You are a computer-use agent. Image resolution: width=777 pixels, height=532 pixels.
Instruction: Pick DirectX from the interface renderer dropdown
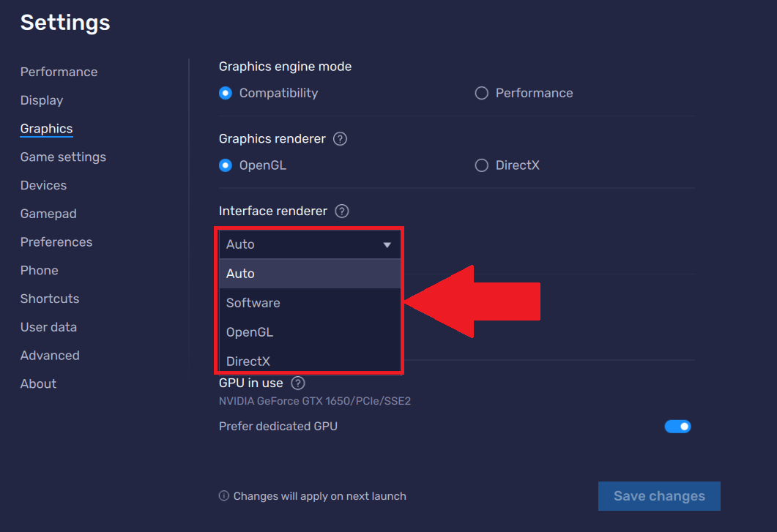pyautogui.click(x=247, y=361)
